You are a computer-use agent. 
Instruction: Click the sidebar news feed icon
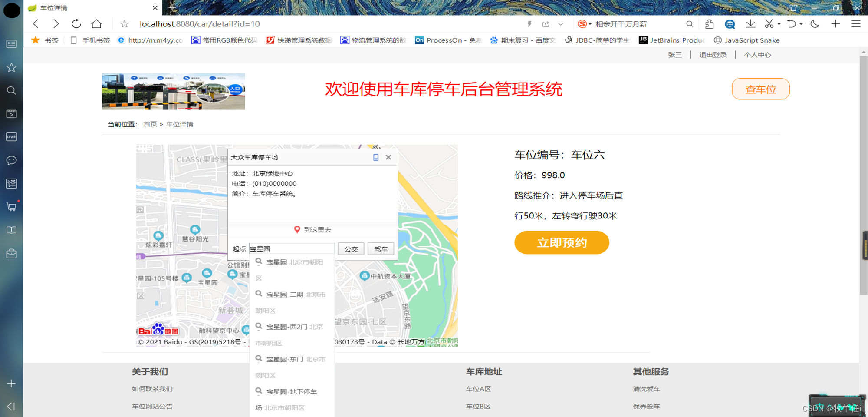pyautogui.click(x=12, y=44)
